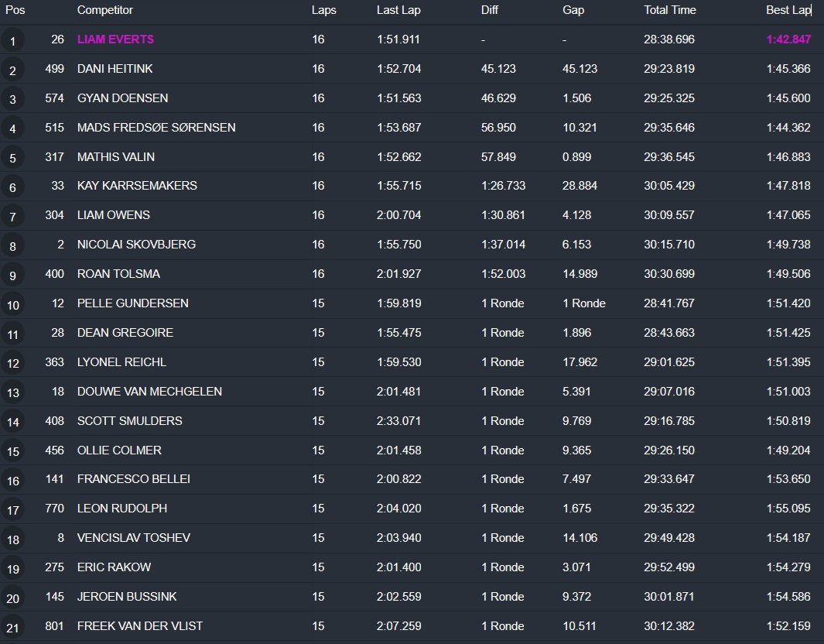Click the position 12 circle badge

[12, 364]
